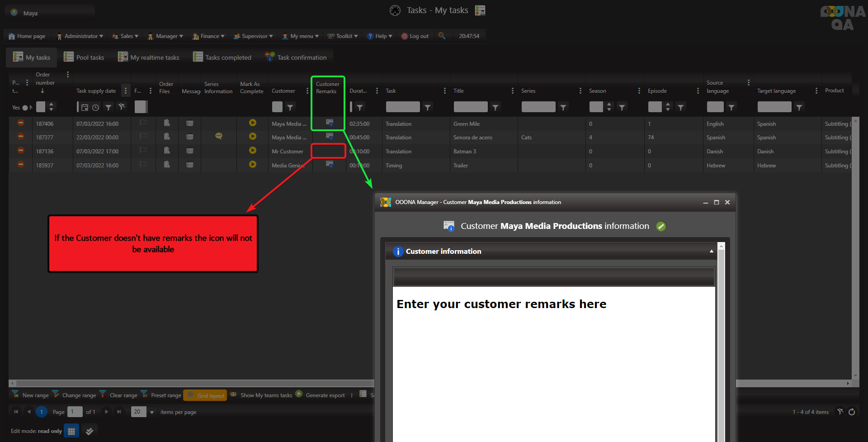Expand the items per page dropdown
This screenshot has height=442, width=868.
click(152, 412)
